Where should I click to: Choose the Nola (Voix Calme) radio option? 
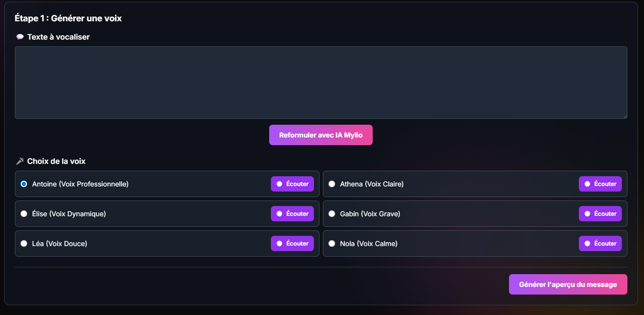(x=332, y=243)
